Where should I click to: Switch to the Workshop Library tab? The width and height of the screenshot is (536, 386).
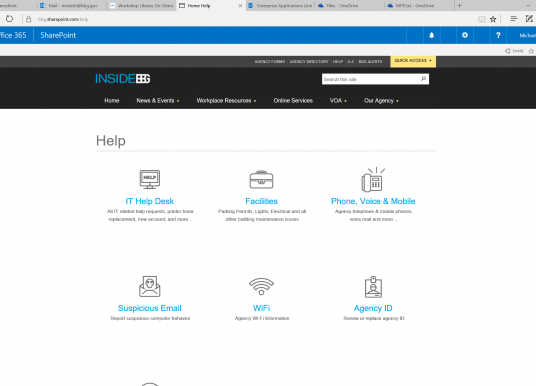point(142,5)
